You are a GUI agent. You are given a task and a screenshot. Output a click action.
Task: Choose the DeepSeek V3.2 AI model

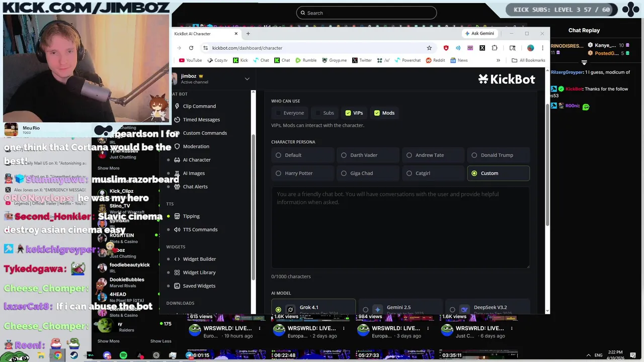(x=487, y=308)
